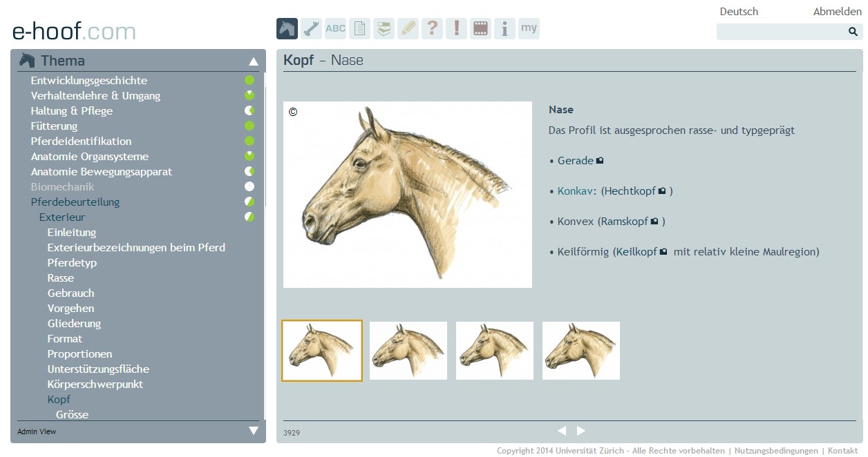Select Proportionen in the sidebar menu
The height and width of the screenshot is (457, 868).
(79, 354)
